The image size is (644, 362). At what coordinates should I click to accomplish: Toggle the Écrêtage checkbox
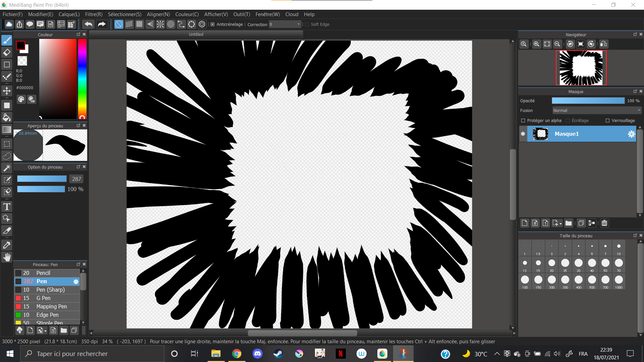(568, 121)
